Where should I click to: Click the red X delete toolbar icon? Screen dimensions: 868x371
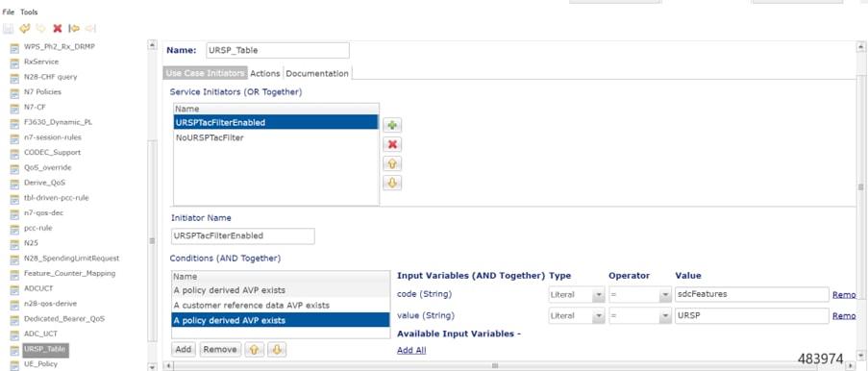pos(57,28)
